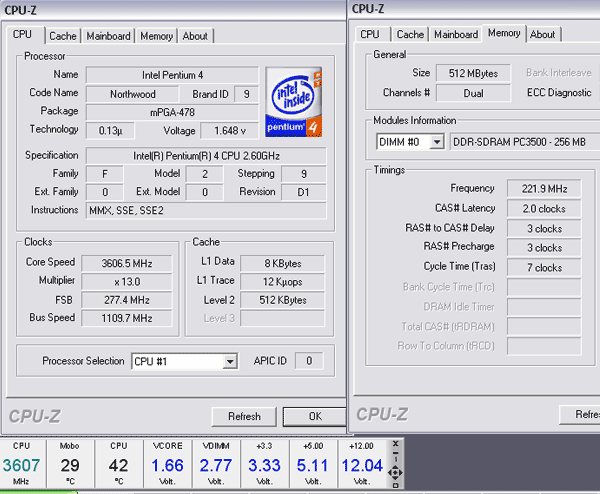Click the empty Level 3 cache field
Image resolution: width=600 pixels, height=494 pixels.
(283, 318)
